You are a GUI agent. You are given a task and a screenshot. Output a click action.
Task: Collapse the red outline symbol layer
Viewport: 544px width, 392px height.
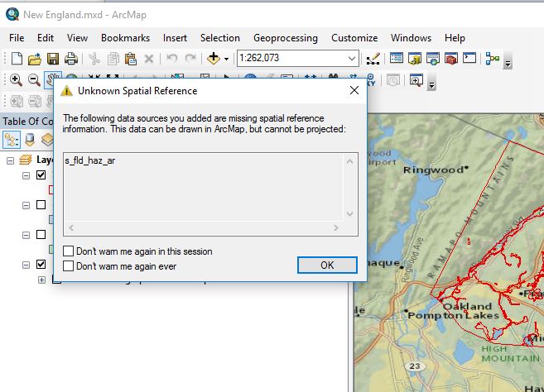pyautogui.click(x=26, y=175)
